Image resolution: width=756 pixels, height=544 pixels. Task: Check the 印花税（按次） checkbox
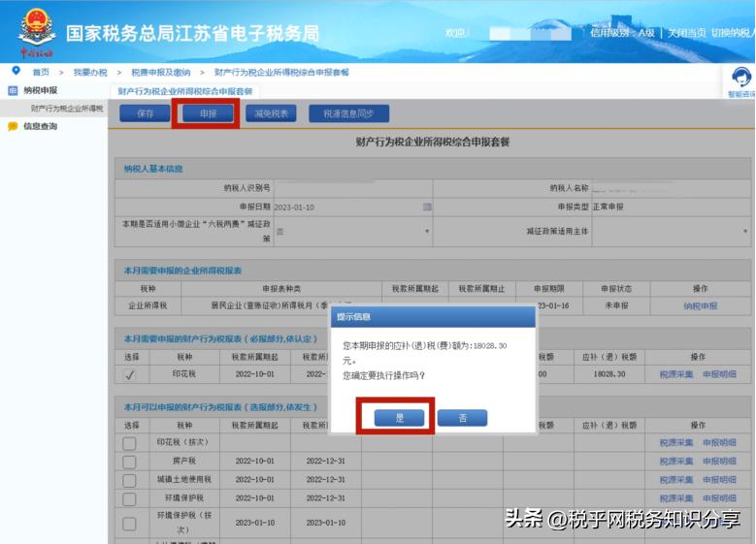click(129, 443)
